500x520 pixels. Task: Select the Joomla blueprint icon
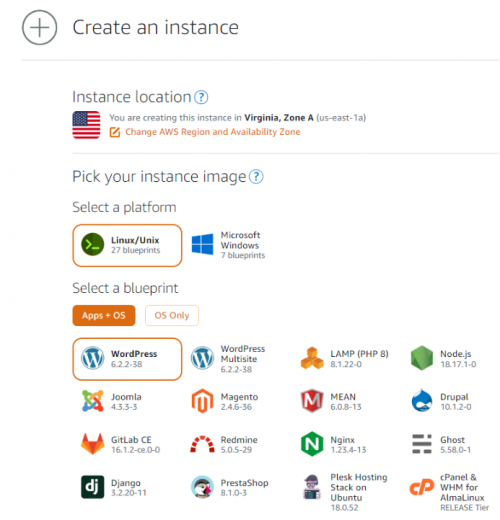(93, 401)
